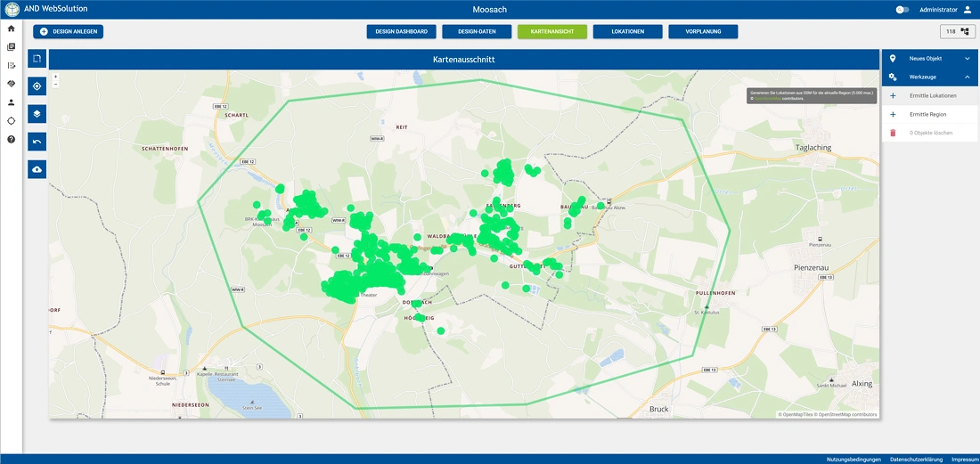Toggle the search switch in the header
Screen dimensions: 980x464
coord(902,10)
